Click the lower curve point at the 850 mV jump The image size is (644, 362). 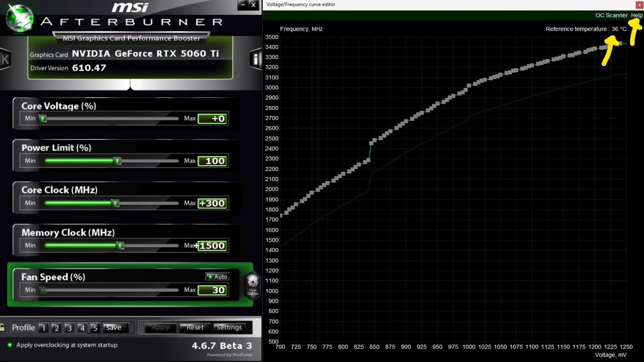pyautogui.click(x=368, y=161)
